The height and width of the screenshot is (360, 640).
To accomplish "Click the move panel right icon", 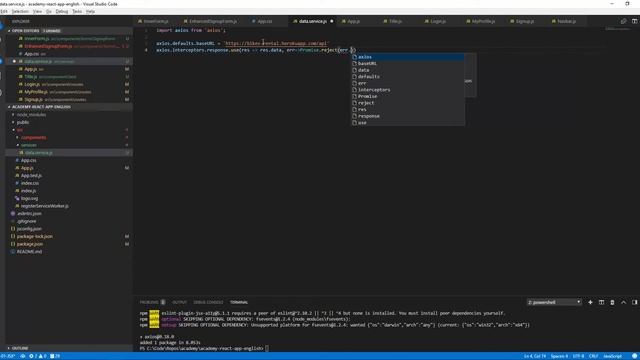I will click(x=634, y=302).
